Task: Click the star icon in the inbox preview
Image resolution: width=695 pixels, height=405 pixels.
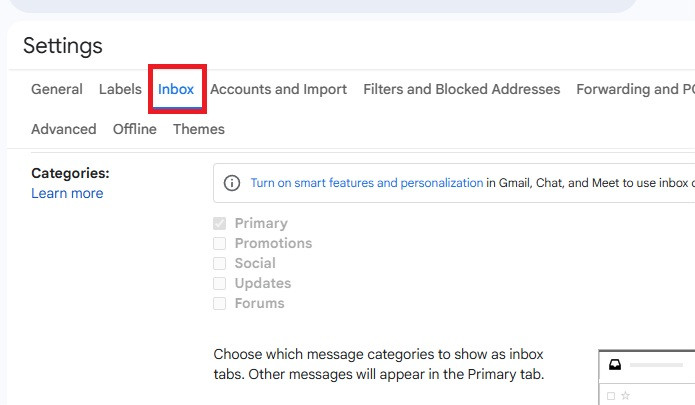Action: [625, 396]
